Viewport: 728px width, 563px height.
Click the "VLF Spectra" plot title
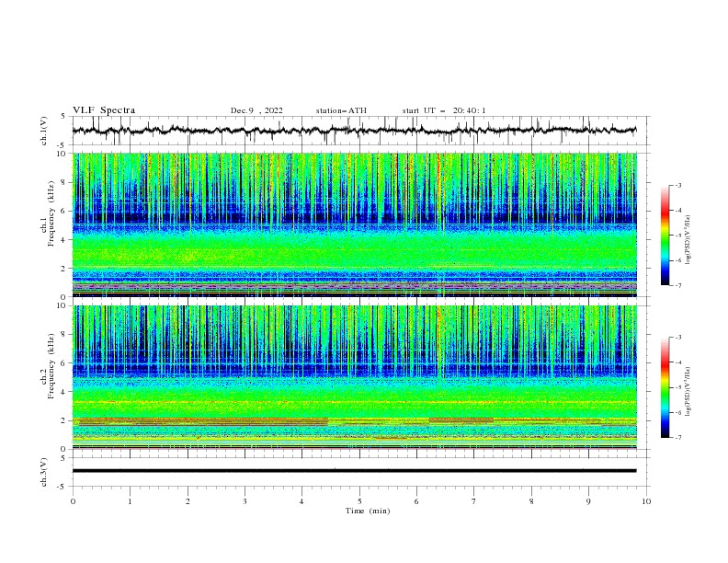[x=104, y=110]
